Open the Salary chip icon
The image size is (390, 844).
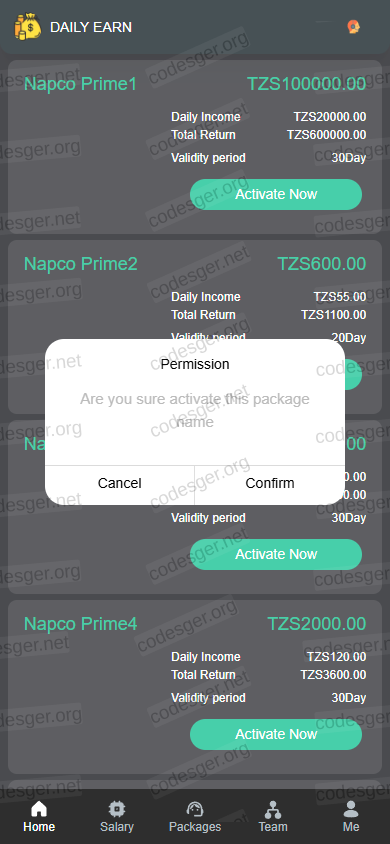(117, 809)
